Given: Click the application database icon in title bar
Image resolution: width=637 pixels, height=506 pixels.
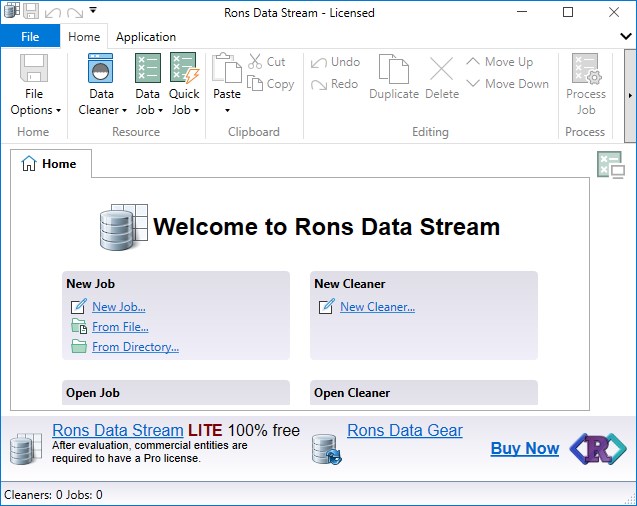Looking at the screenshot, I should tap(11, 11).
